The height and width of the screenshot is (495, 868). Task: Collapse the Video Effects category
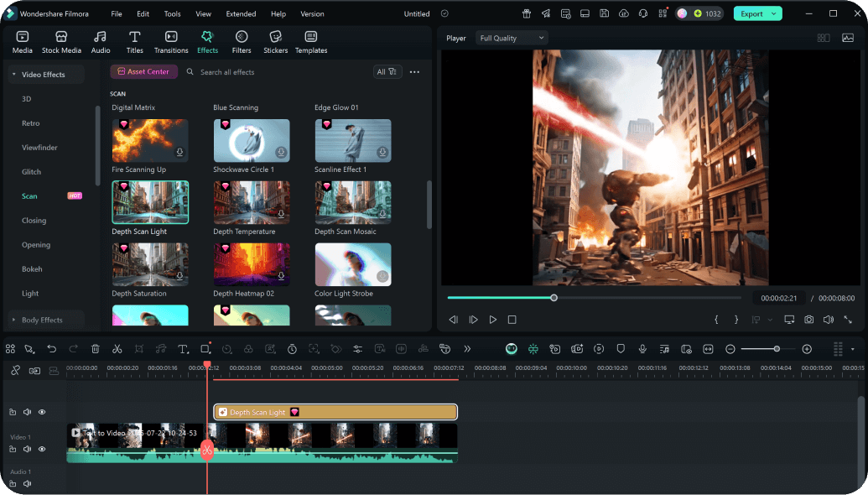(14, 74)
